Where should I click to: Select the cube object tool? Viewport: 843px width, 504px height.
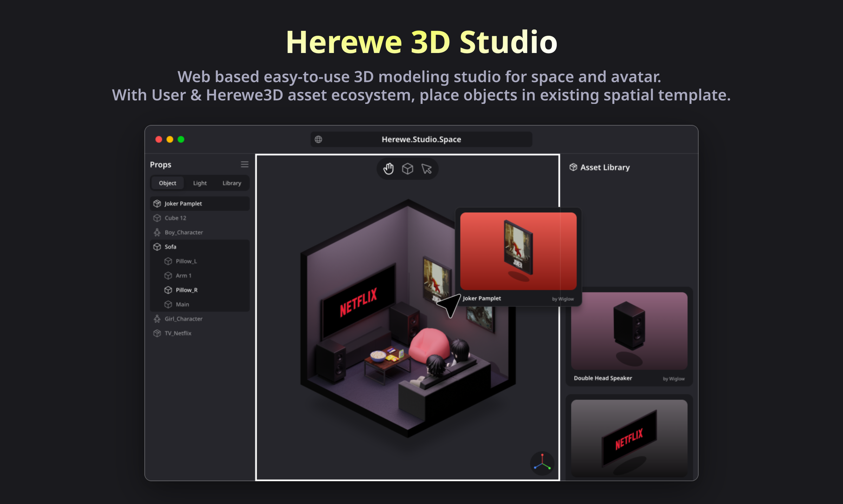coord(407,169)
